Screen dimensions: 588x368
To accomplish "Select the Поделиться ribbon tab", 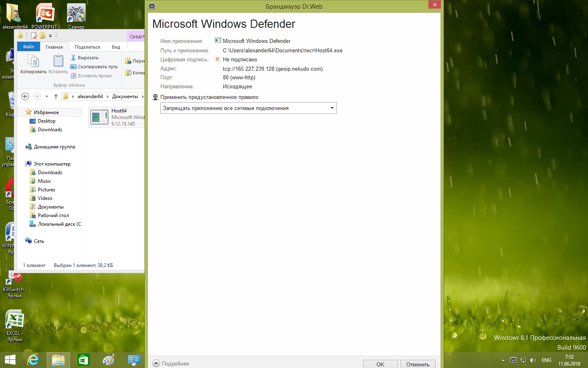I will [87, 47].
